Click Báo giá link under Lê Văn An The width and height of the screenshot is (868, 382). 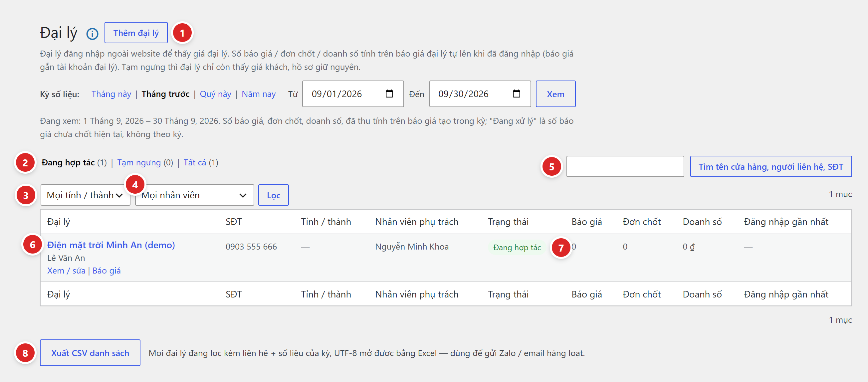[107, 271]
